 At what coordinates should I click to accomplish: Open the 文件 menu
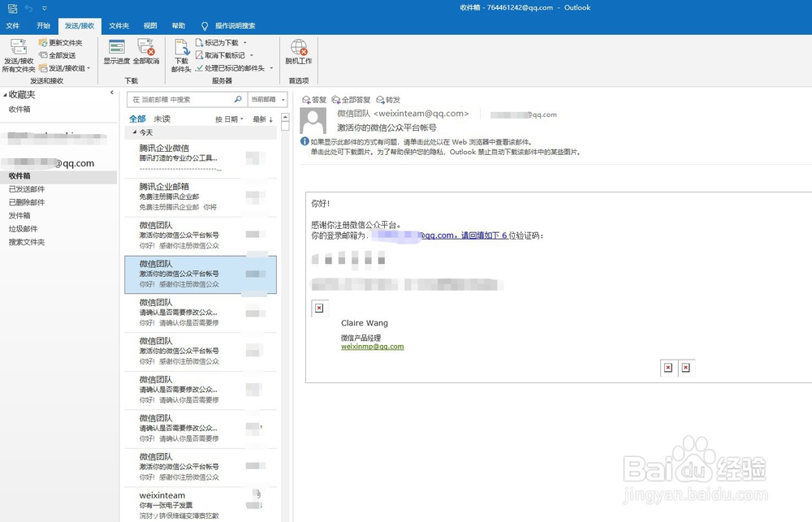tap(13, 25)
